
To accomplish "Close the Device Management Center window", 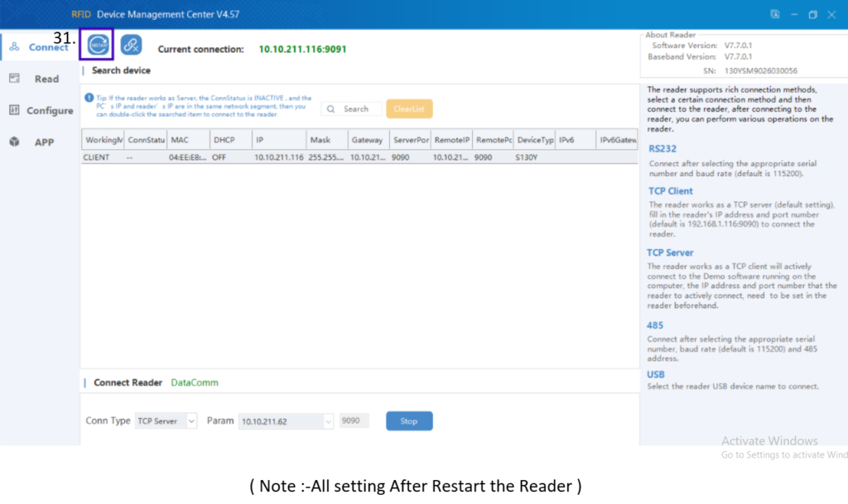I will pos(831,15).
